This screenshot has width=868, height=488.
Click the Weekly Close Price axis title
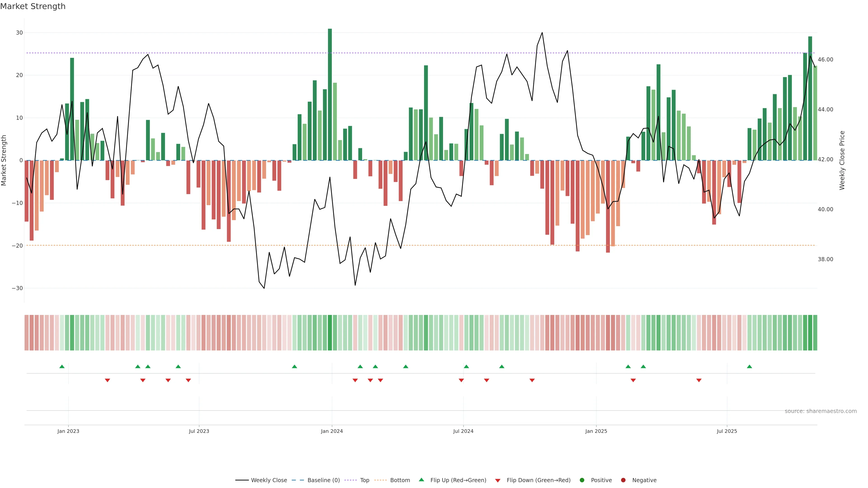(842, 160)
